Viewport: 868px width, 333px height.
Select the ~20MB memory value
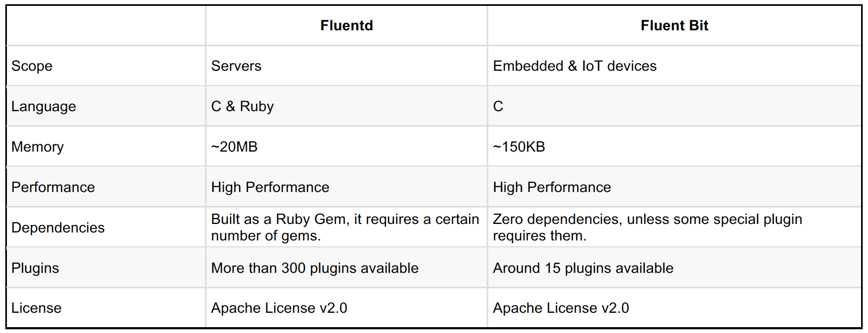(234, 147)
